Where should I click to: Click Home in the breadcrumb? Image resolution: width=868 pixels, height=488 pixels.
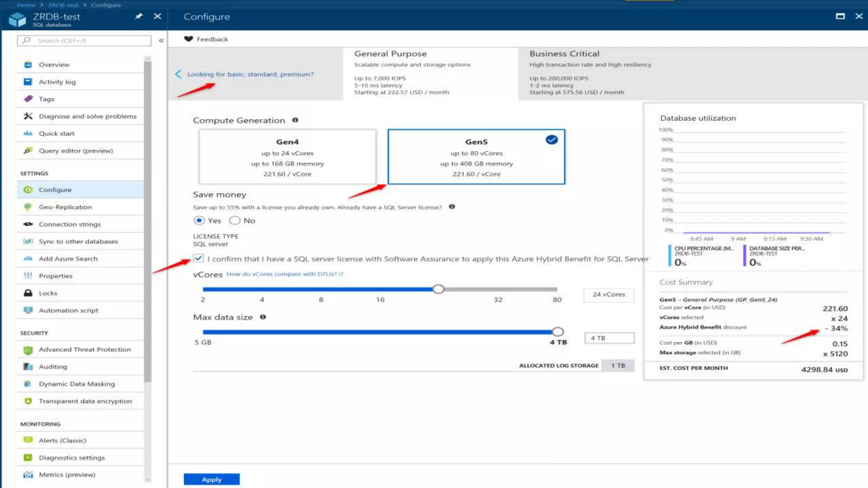coord(26,5)
